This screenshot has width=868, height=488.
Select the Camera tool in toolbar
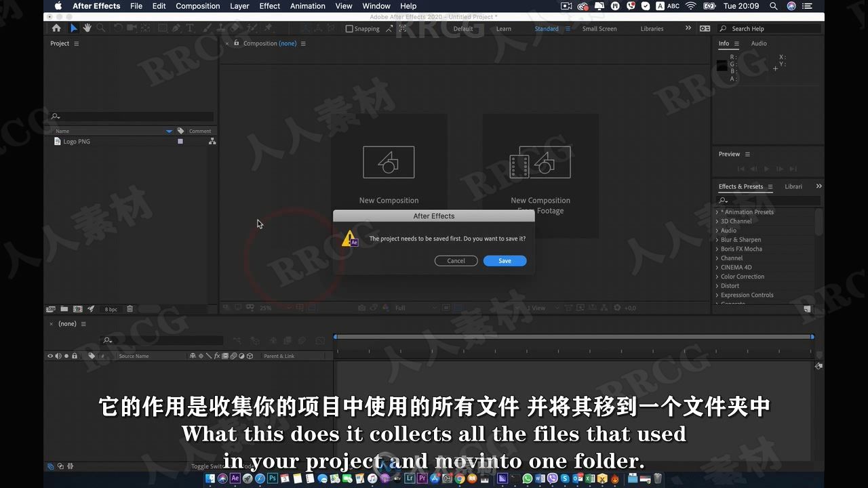pos(131,28)
